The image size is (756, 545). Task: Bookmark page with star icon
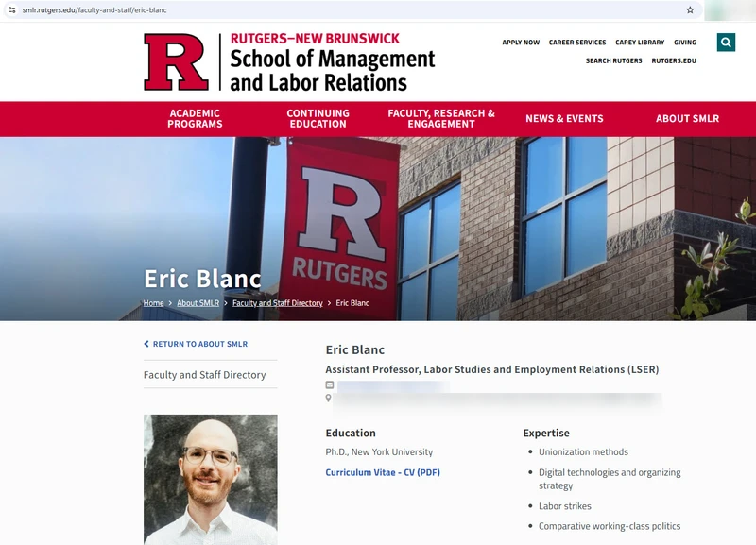[x=690, y=9]
